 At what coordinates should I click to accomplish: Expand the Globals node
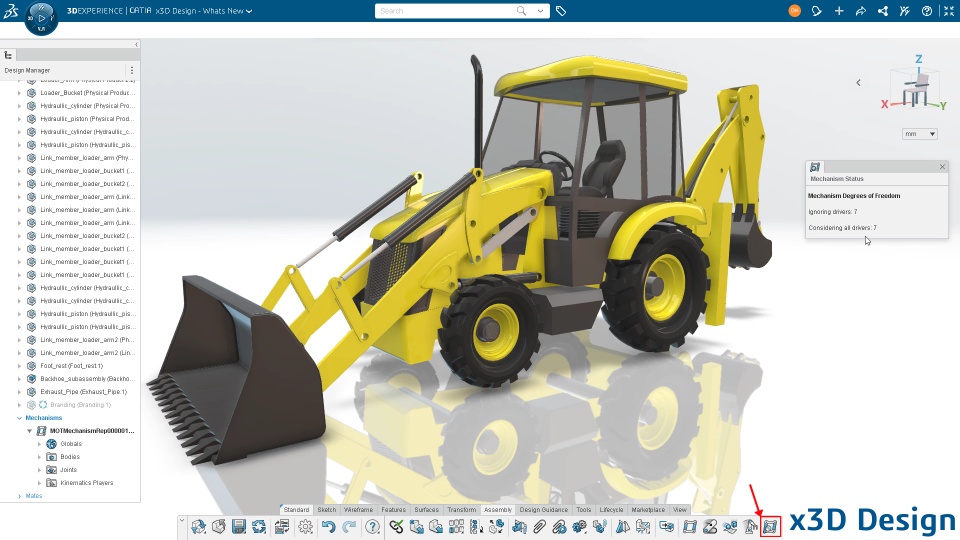pos(40,443)
